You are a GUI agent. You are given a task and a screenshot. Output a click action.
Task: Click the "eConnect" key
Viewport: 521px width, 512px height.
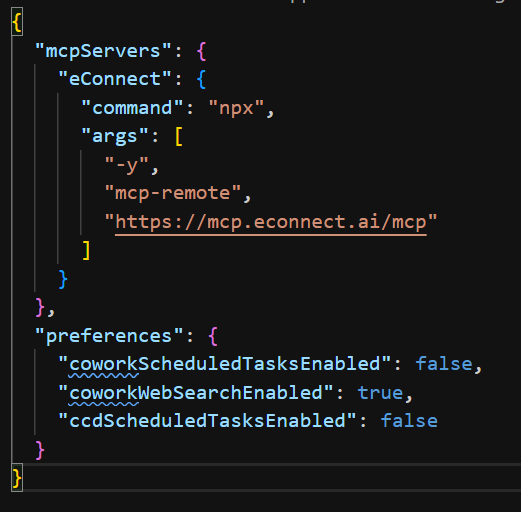click(115, 79)
